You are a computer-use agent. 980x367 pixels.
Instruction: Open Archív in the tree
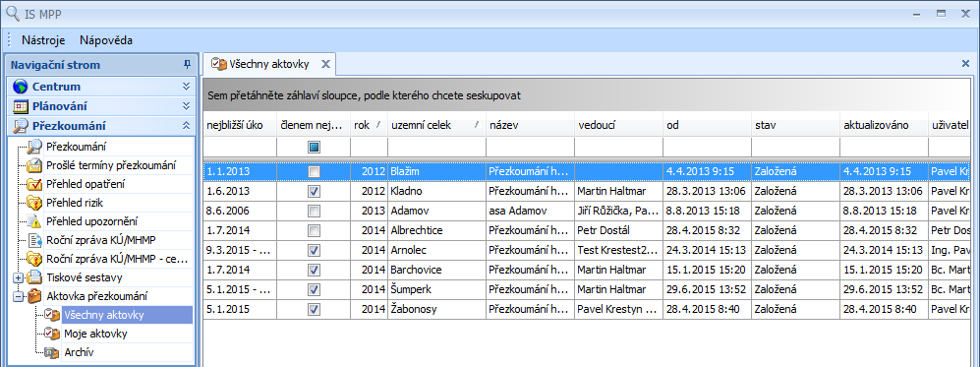(79, 352)
